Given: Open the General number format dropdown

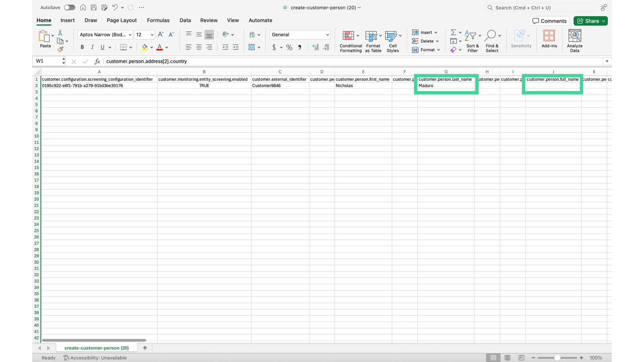Looking at the screenshot, I should [327, 35].
